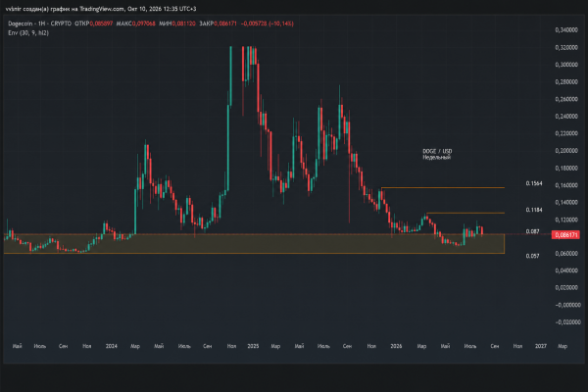Select the Env (30, 9, hl2) indicator legend
The height and width of the screenshot is (392, 588).
[28, 33]
